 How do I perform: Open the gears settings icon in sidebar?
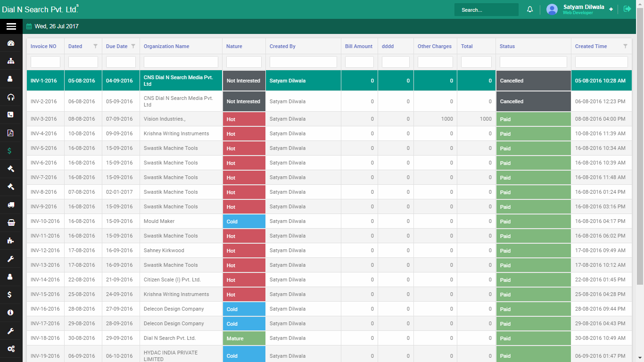point(11,349)
